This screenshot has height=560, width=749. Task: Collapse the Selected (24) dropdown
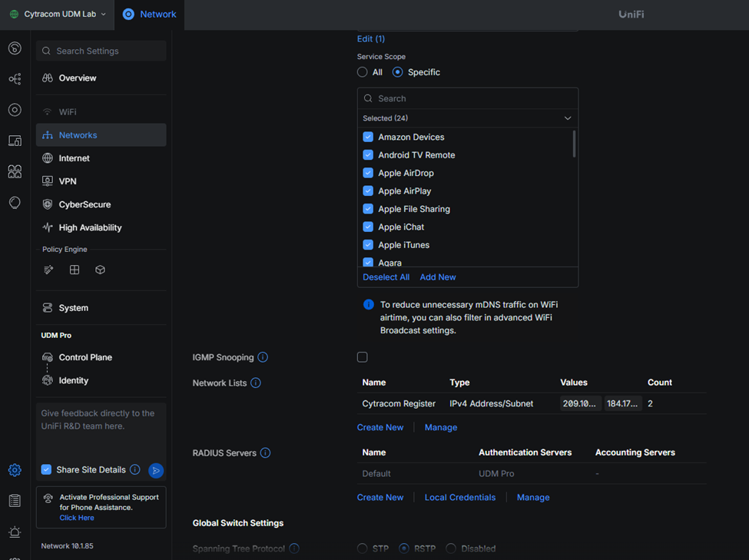click(568, 118)
